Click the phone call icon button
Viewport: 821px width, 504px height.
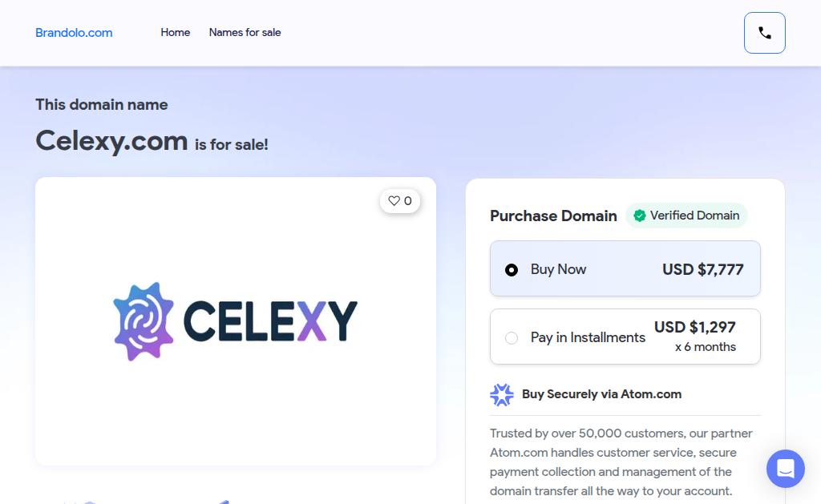[764, 33]
